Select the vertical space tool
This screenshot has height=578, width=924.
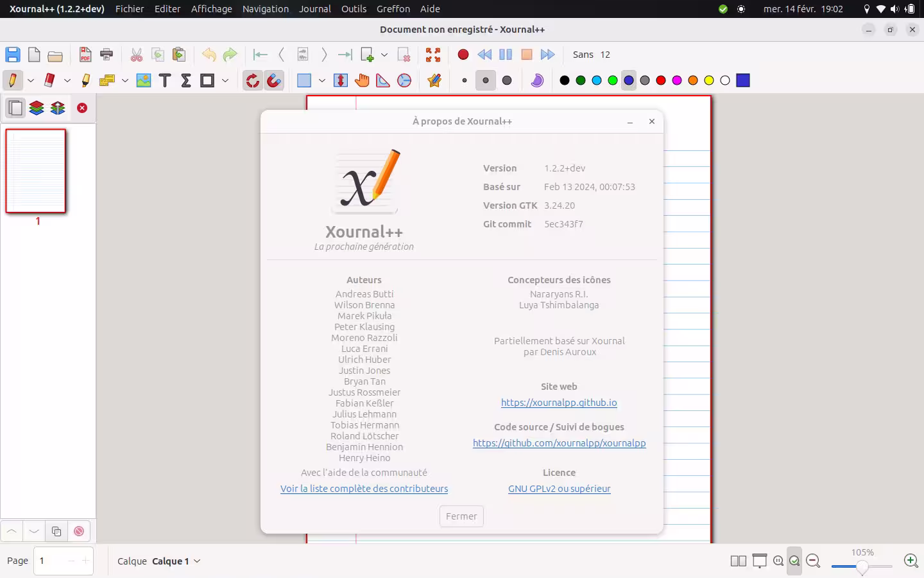341,80
